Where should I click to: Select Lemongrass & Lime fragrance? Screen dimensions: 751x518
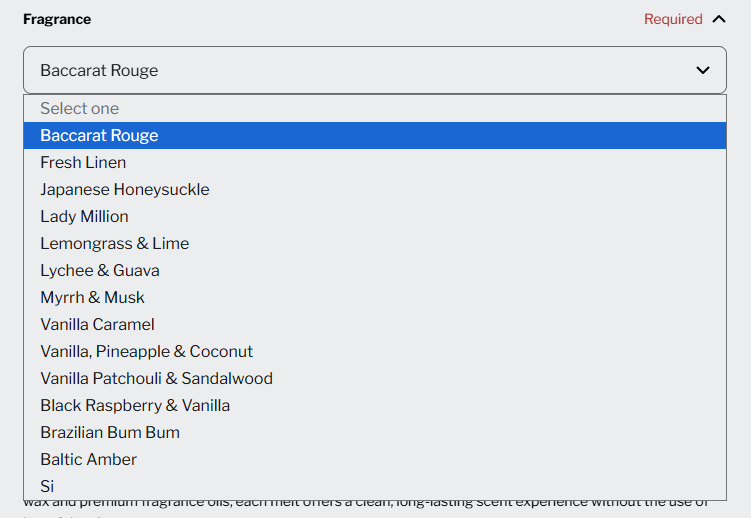(114, 243)
